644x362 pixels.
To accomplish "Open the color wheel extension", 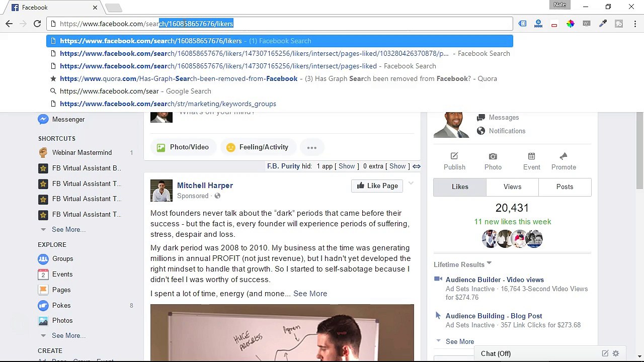I will (x=570, y=24).
